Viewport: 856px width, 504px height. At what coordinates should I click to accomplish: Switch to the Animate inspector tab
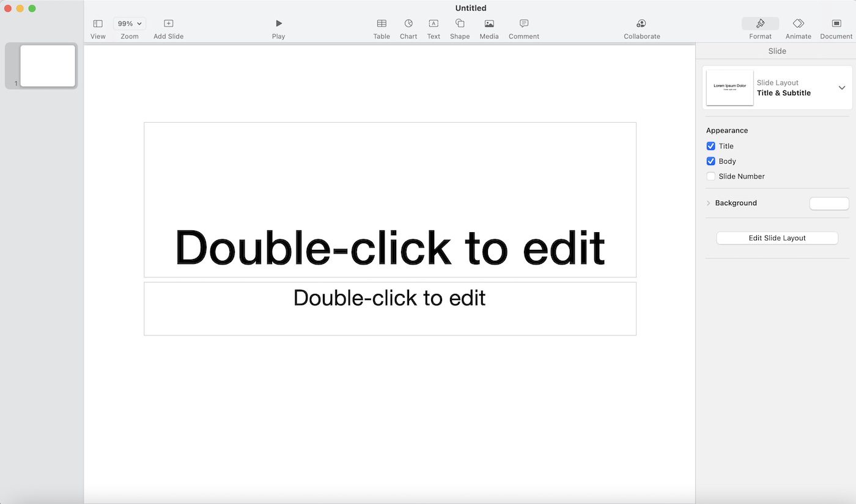coord(798,24)
